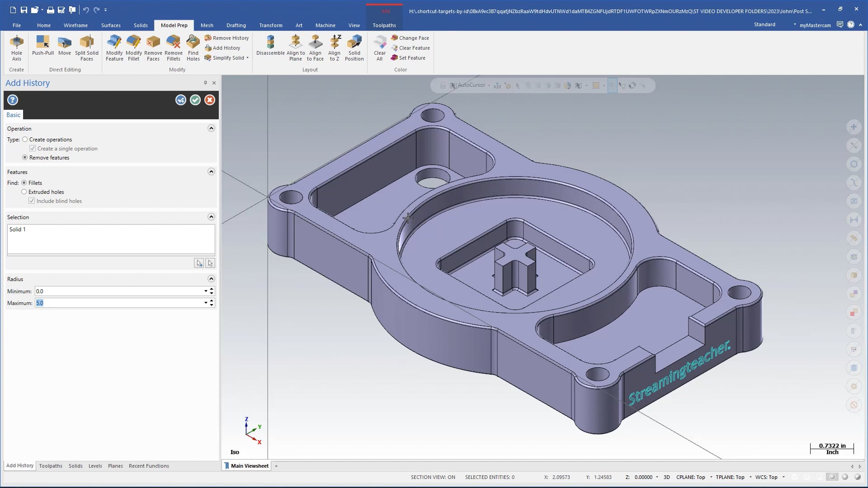Toggle the Remove features radio button
The image size is (868, 488).
pos(25,157)
